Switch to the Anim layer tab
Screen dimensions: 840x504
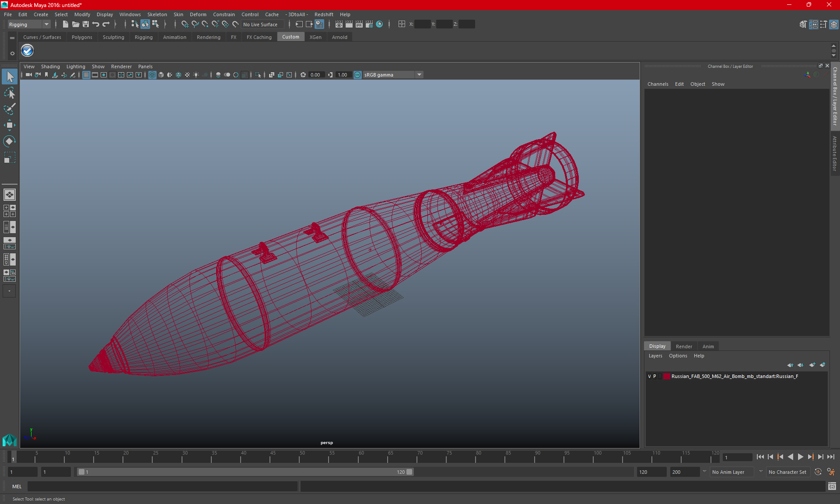[708, 346]
